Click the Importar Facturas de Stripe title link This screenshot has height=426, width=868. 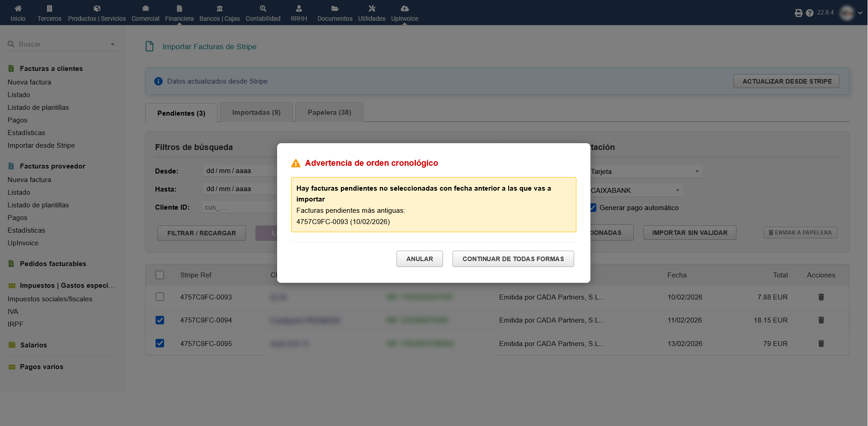click(x=209, y=47)
